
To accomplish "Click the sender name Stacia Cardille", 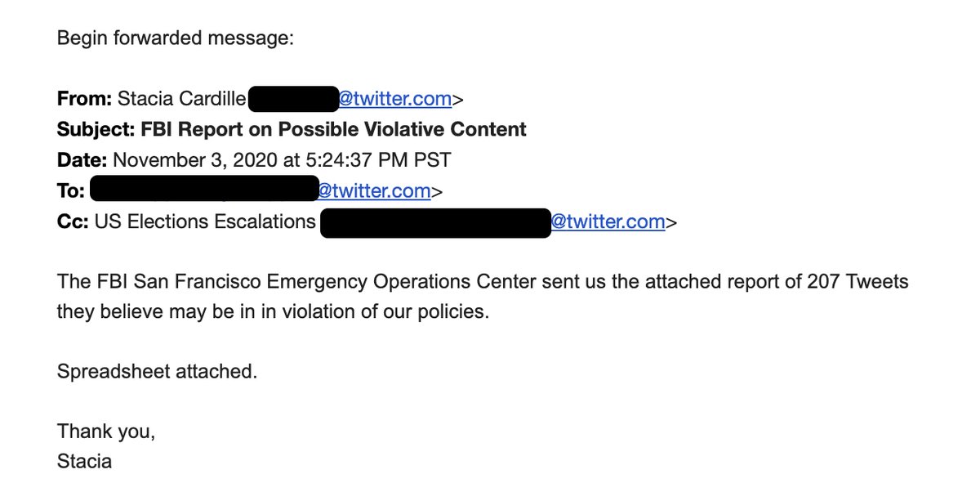I will click(181, 100).
